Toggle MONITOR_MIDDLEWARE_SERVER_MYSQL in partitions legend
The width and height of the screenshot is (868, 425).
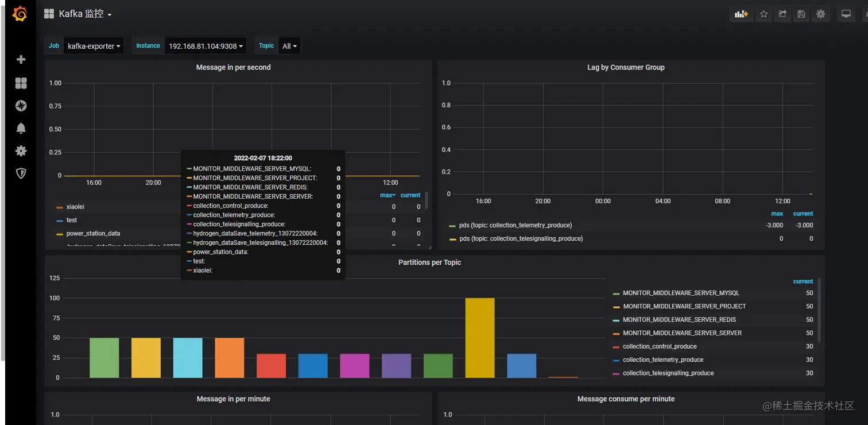click(681, 293)
